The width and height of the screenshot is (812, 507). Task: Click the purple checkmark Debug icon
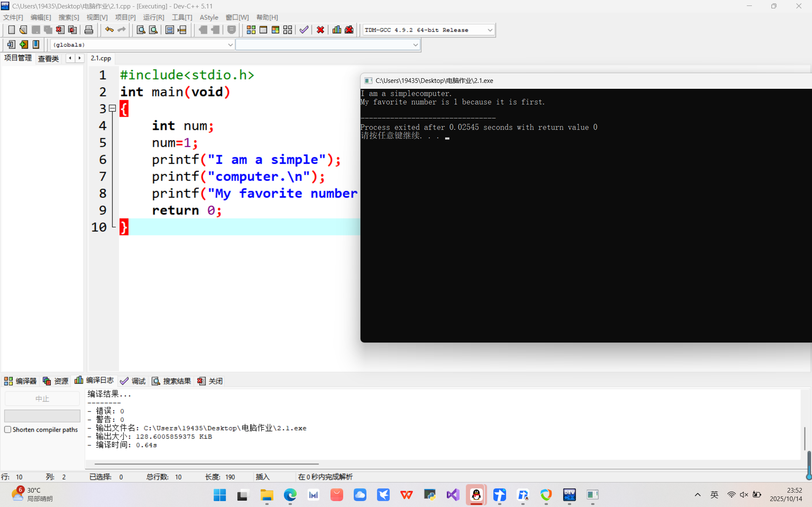pos(304,30)
